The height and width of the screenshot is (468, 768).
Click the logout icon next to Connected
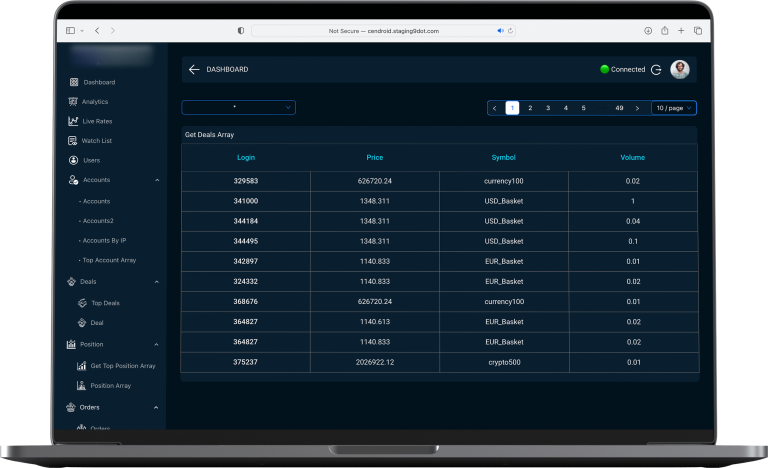click(x=656, y=70)
